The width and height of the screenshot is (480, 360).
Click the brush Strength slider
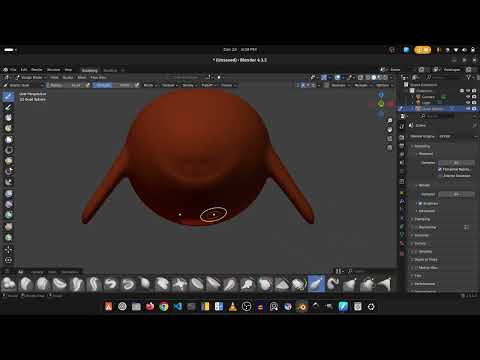point(112,85)
